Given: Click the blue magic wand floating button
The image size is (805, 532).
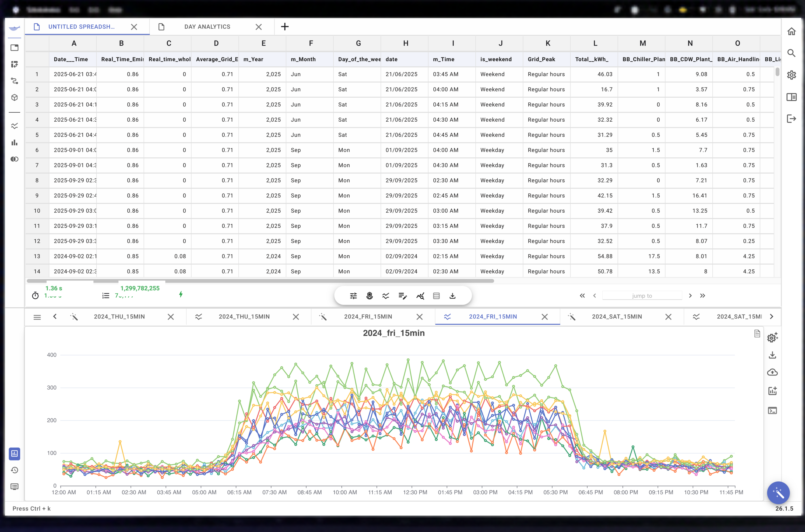Looking at the screenshot, I should tap(778, 493).
